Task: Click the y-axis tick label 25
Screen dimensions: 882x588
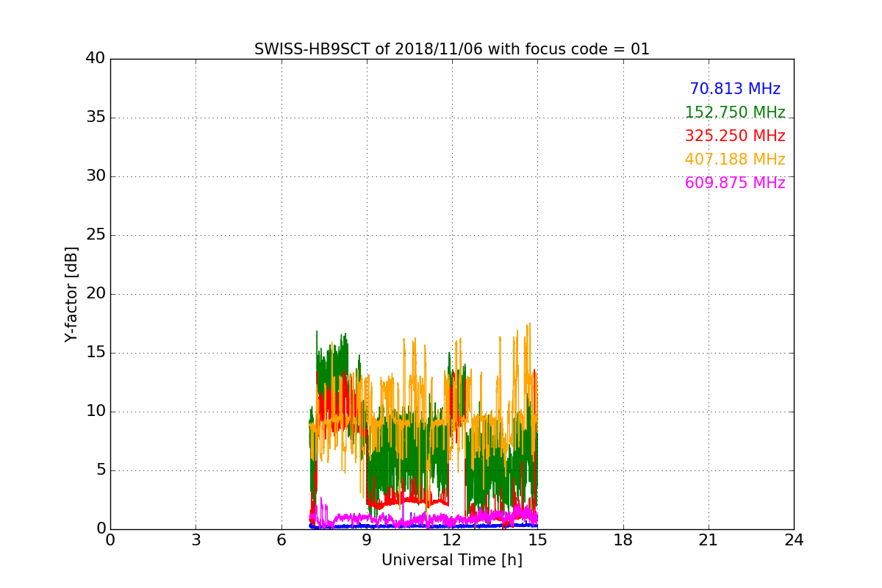Action: pyautogui.click(x=95, y=235)
